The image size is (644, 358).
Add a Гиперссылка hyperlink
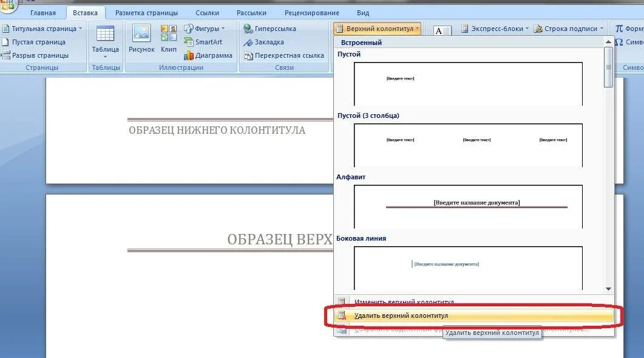[x=270, y=29]
